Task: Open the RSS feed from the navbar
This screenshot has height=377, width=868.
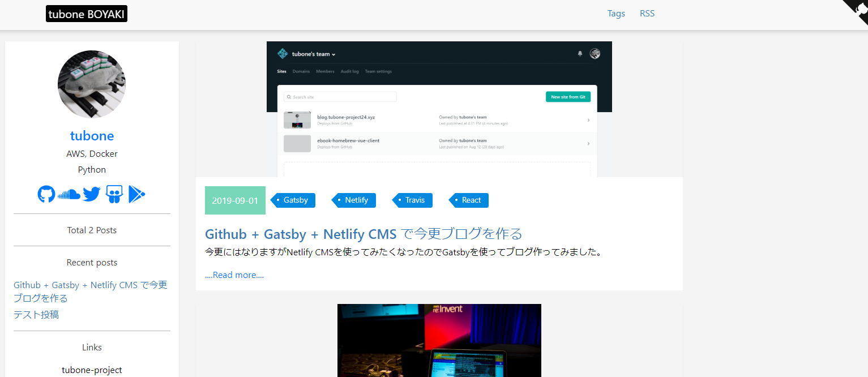Action: (647, 13)
